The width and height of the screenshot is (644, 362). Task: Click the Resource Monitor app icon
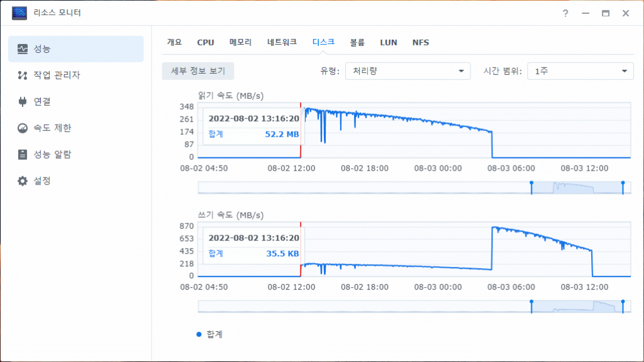19,13
